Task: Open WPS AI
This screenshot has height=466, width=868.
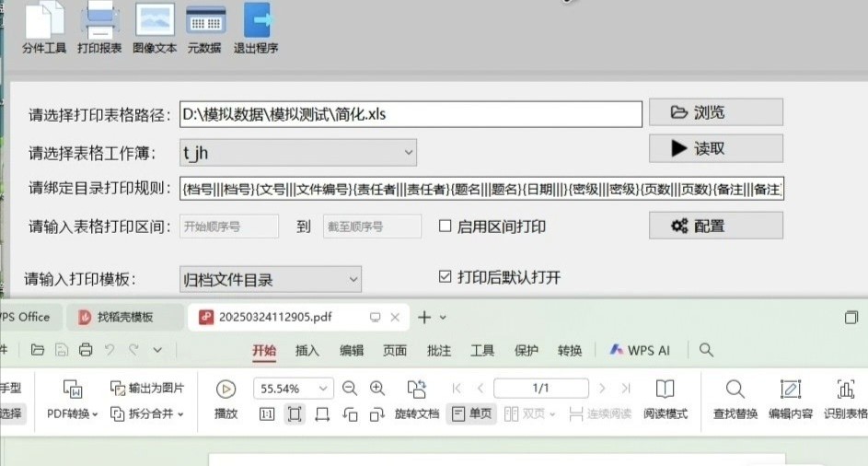Action: click(x=640, y=350)
